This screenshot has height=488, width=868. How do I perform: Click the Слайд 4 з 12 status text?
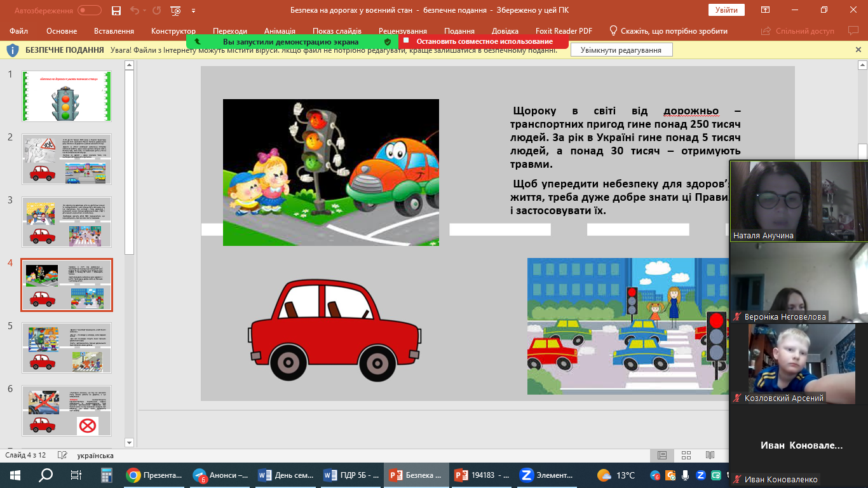coord(25,456)
